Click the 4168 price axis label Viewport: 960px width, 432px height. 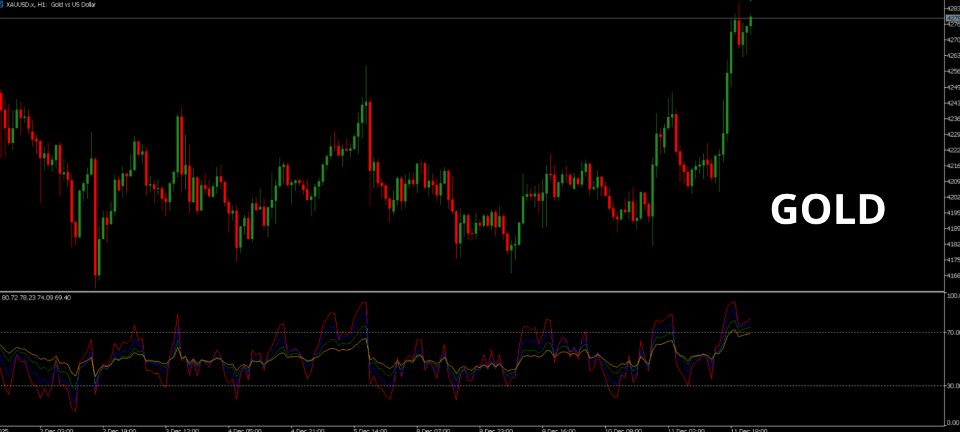click(x=953, y=277)
